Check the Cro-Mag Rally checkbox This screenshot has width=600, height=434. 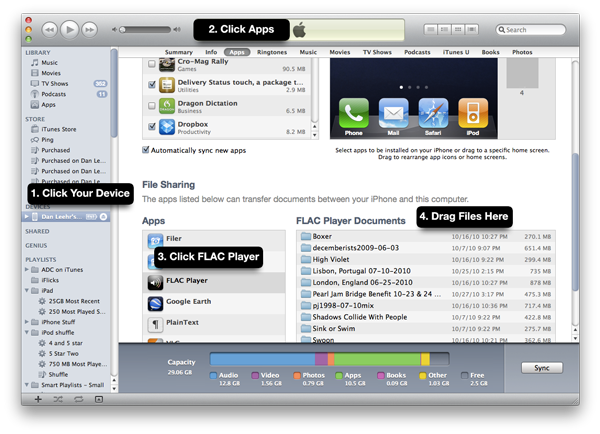tap(152, 64)
